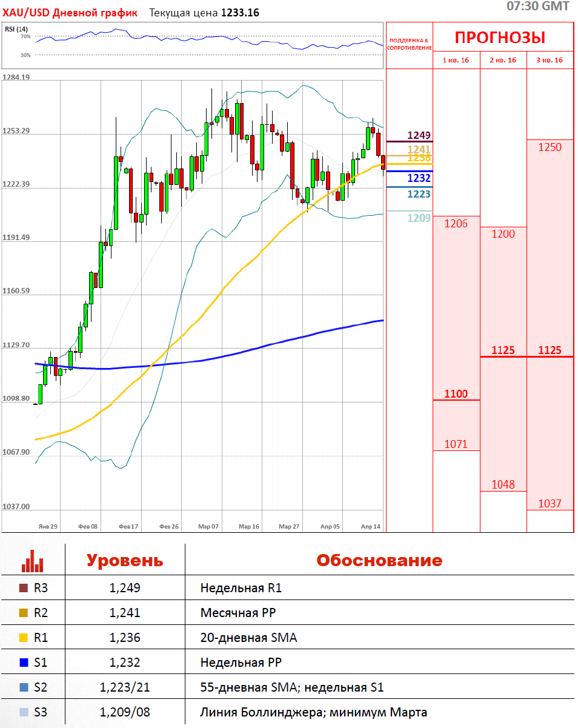Click the bold 1100 forecast value
The width and height of the screenshot is (578, 728).
(x=456, y=394)
